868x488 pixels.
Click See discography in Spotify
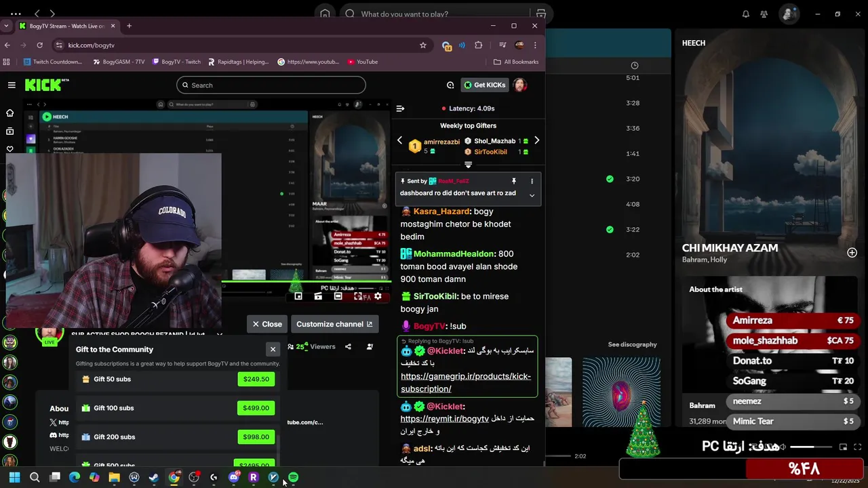(x=632, y=344)
